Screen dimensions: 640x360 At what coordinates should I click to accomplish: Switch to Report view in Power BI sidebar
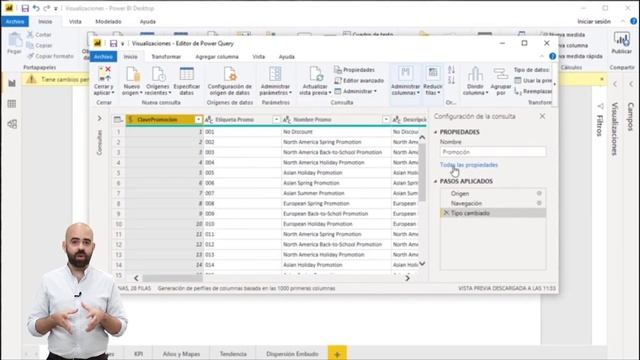click(x=12, y=83)
